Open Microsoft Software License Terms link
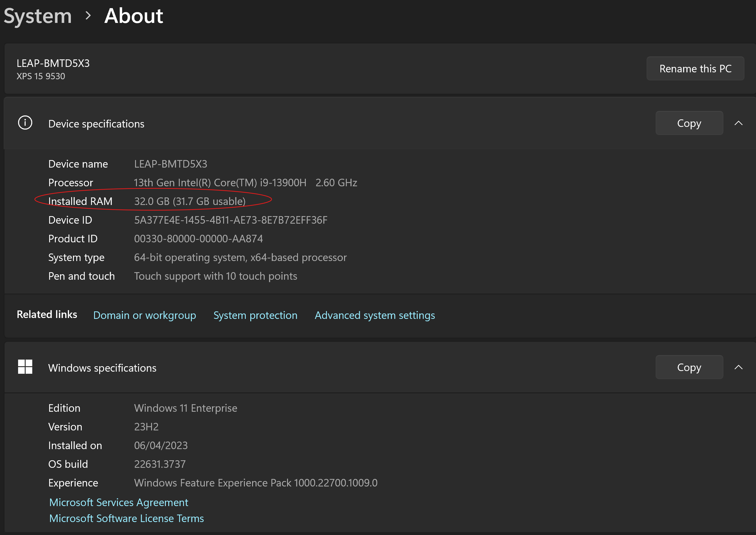This screenshot has width=756, height=535. 127,518
